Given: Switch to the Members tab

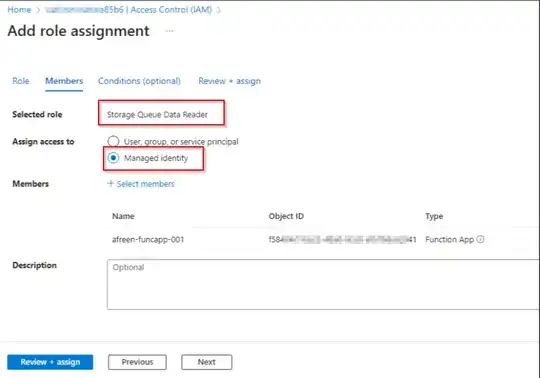Looking at the screenshot, I should [64, 81].
